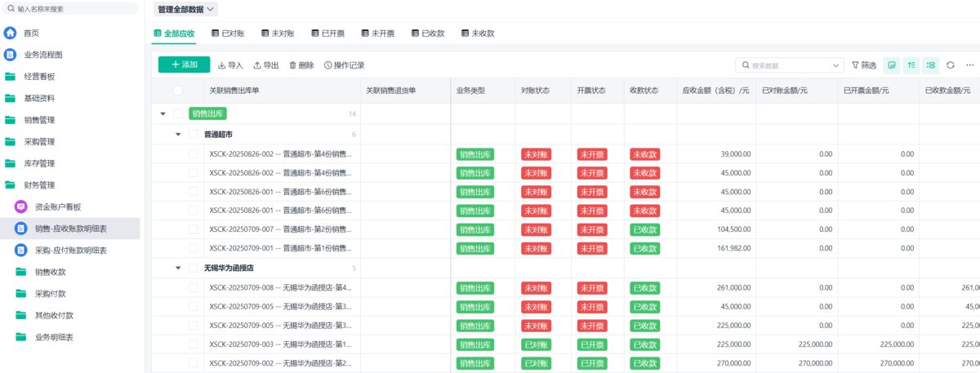Switch to the 已收款 tab

(428, 33)
